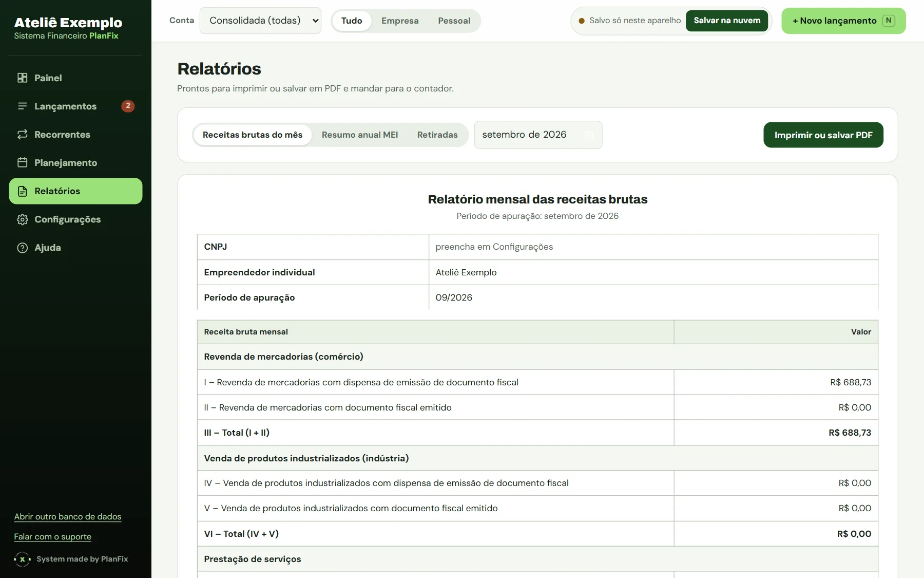The image size is (924, 578).
Task: Click the Painel grid icon in sidebar
Action: click(23, 78)
